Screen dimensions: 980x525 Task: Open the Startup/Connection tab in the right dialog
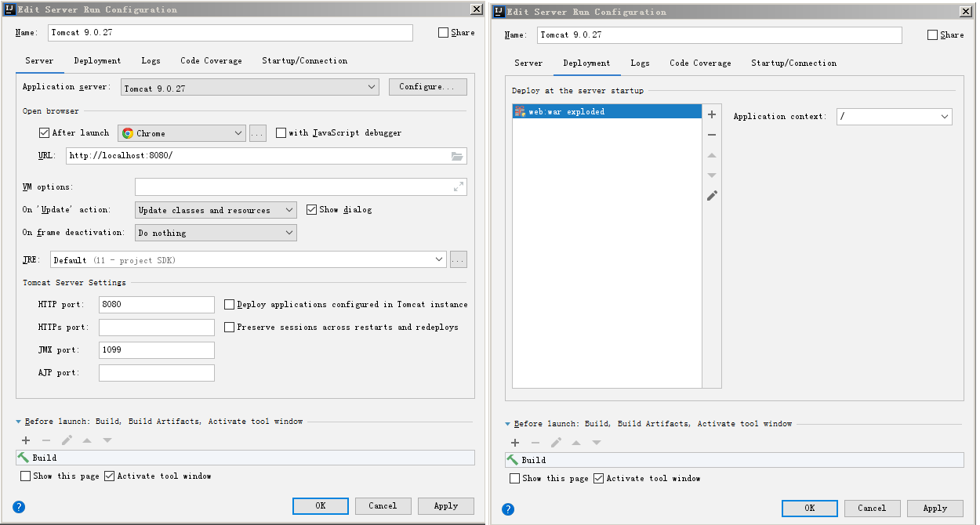(x=793, y=63)
